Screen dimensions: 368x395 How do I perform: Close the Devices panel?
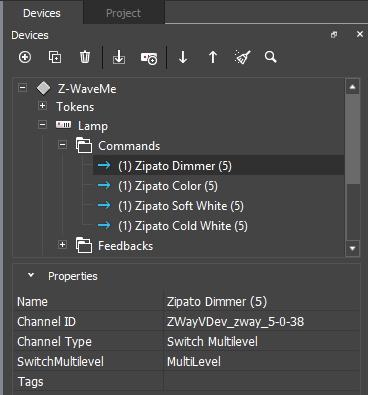click(360, 34)
